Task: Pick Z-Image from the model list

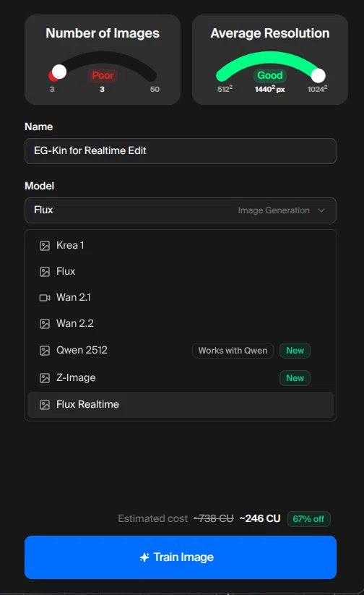Action: coord(181,377)
